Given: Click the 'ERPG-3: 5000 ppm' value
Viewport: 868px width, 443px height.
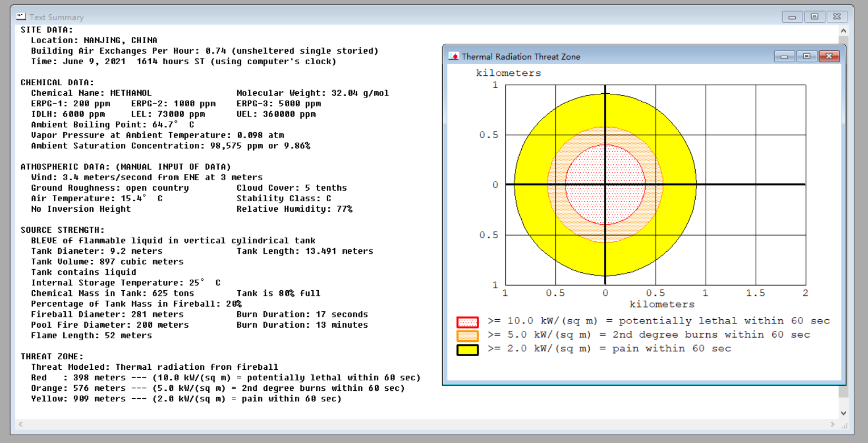Looking at the screenshot, I should 279,104.
